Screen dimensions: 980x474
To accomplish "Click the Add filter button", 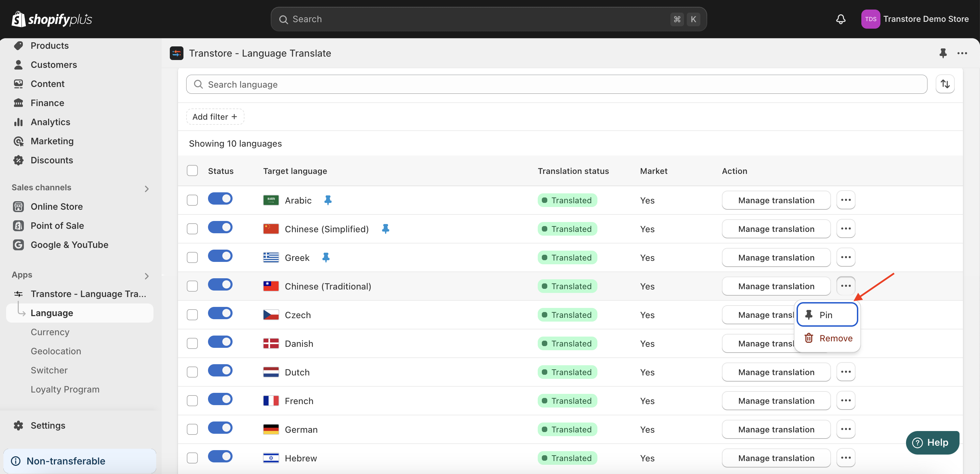I will pos(215,117).
